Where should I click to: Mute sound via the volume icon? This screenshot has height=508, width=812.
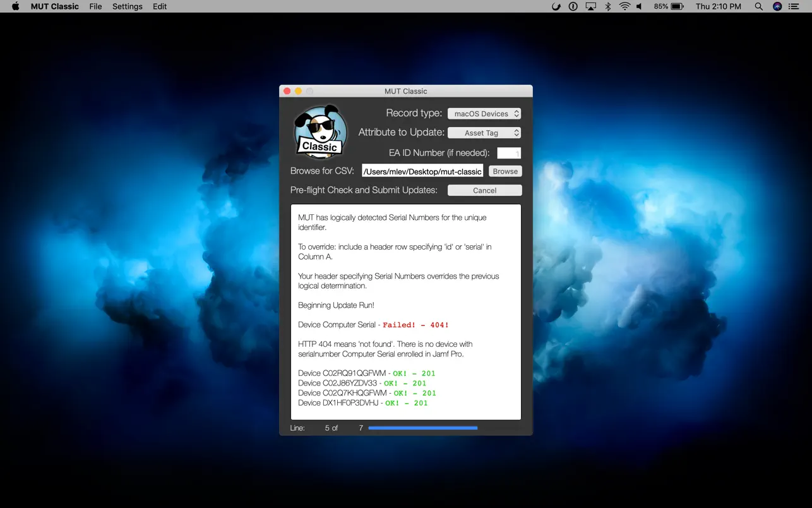pos(640,6)
